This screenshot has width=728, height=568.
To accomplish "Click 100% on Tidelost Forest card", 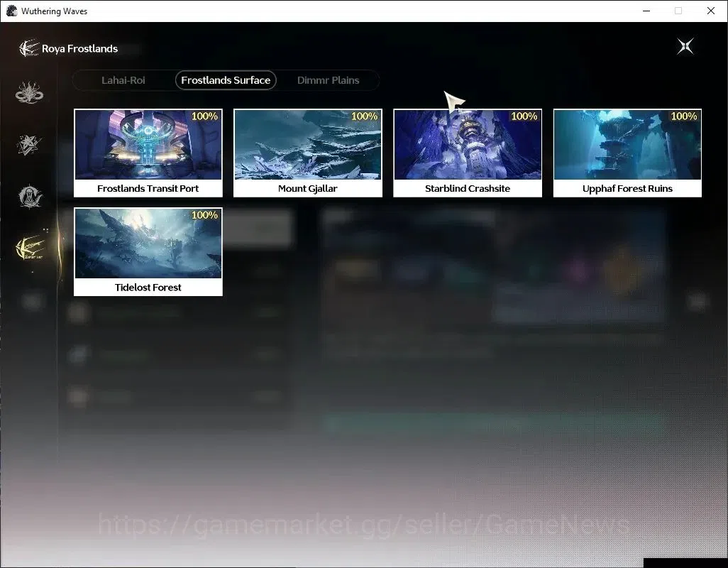I will point(205,215).
